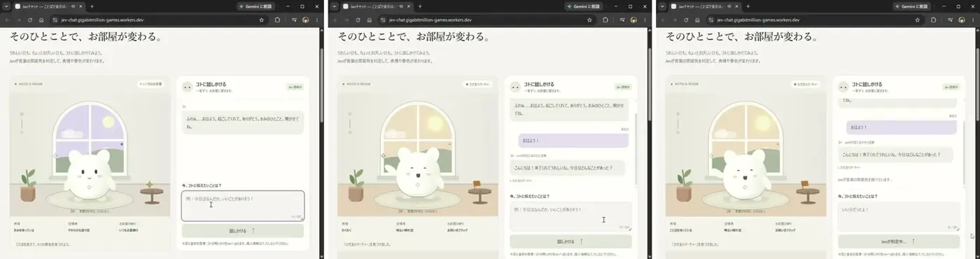Focus the message text box in left window
This screenshot has width=980, height=259.
pyautogui.click(x=243, y=206)
